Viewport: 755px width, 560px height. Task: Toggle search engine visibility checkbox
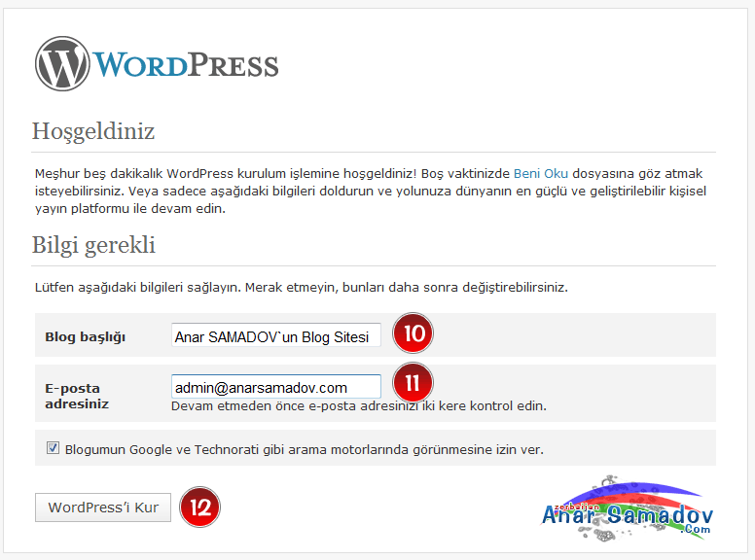click(x=53, y=448)
